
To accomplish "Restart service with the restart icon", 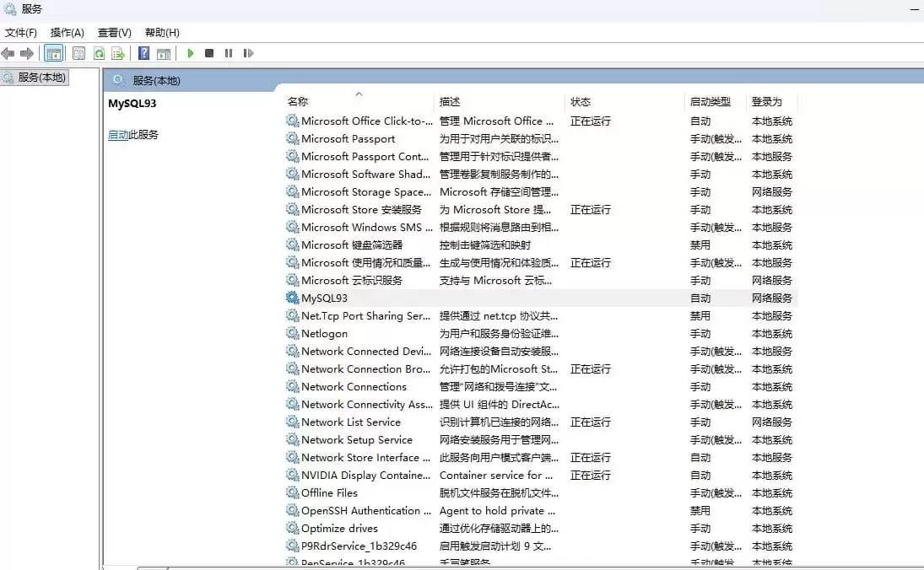I will tap(248, 54).
